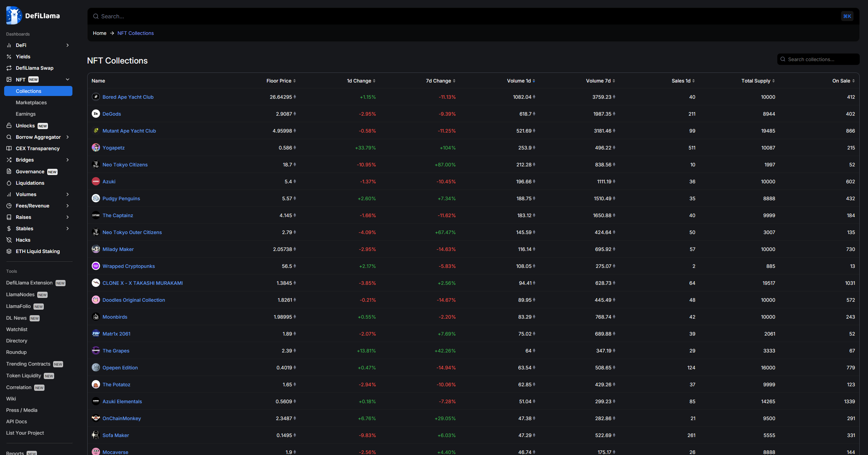The height and width of the screenshot is (455, 868).
Task: Open the Marketplaces sidebar item
Action: pyautogui.click(x=31, y=103)
